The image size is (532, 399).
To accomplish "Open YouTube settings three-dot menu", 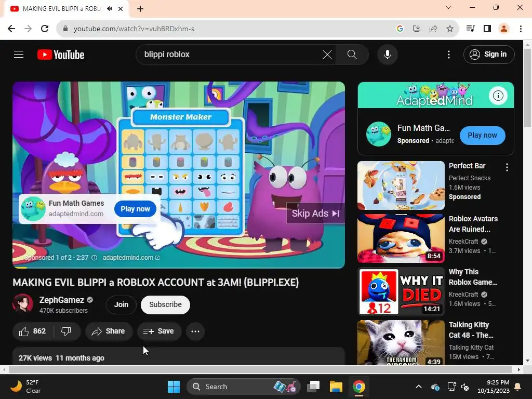I will (x=448, y=54).
